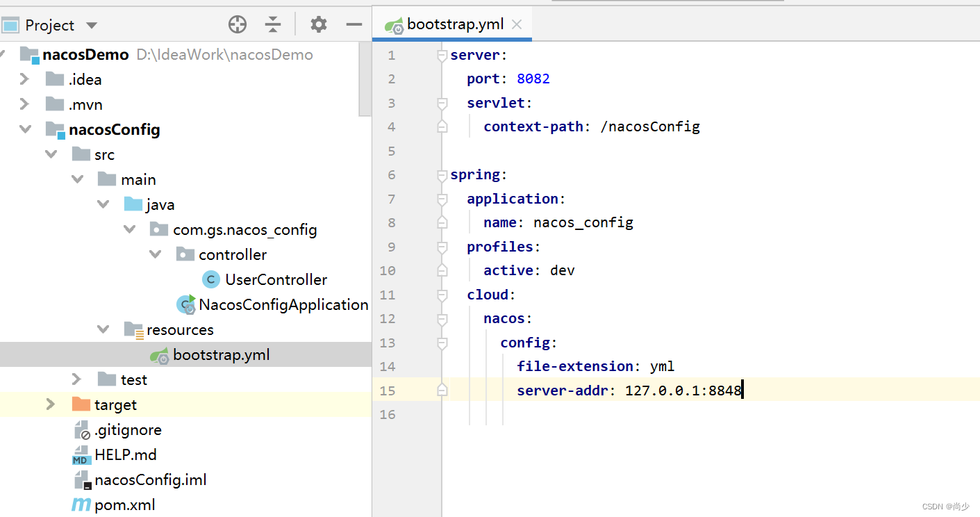Select HELP.md in project tree
Viewport: 980px width, 517px height.
tap(126, 455)
